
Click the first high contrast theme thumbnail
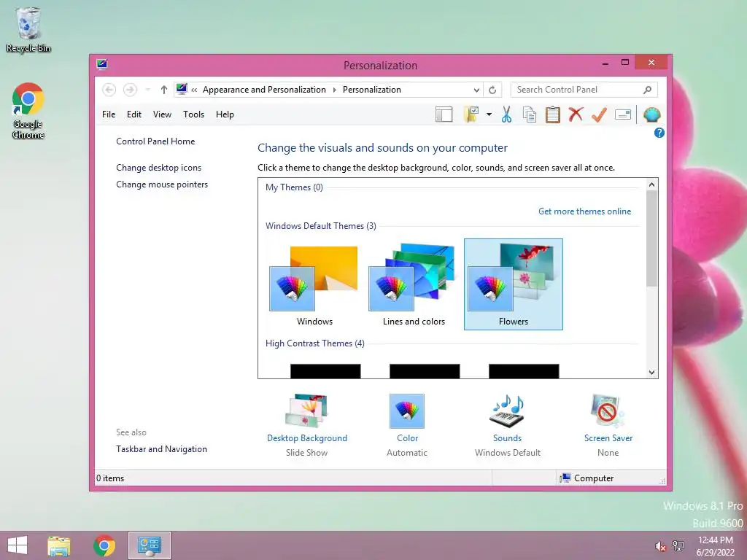click(x=325, y=371)
